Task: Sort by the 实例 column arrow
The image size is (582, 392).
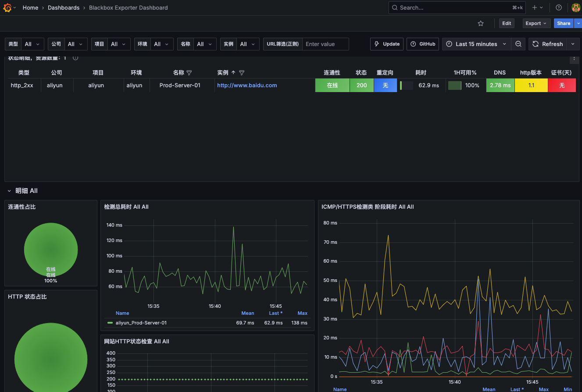Action: tap(233, 73)
